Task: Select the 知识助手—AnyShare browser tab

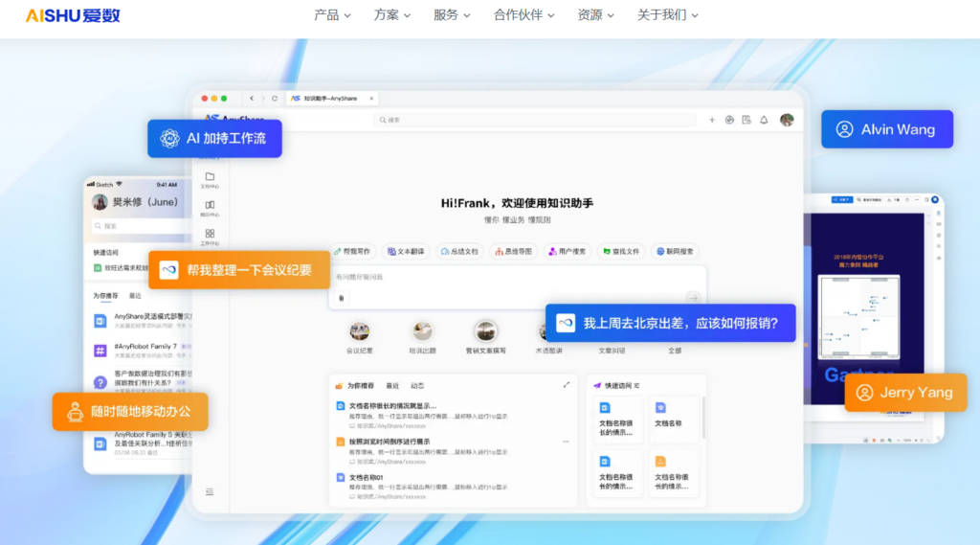Action: click(x=330, y=99)
